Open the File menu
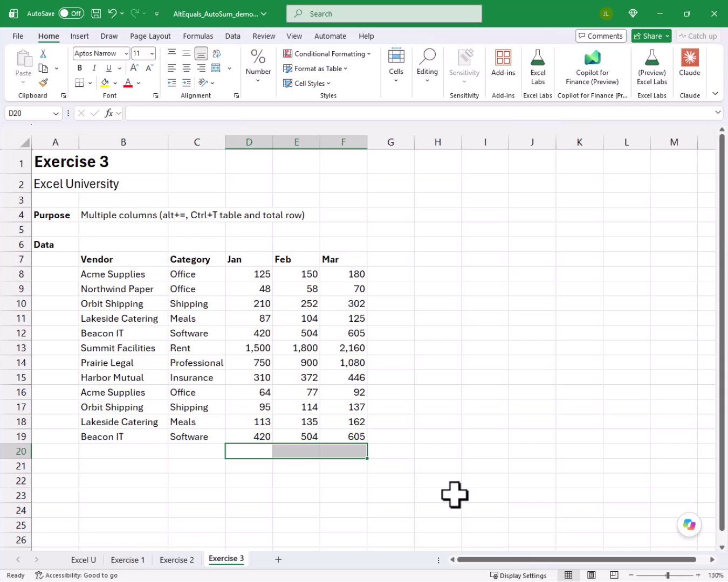728x582 pixels. (18, 36)
